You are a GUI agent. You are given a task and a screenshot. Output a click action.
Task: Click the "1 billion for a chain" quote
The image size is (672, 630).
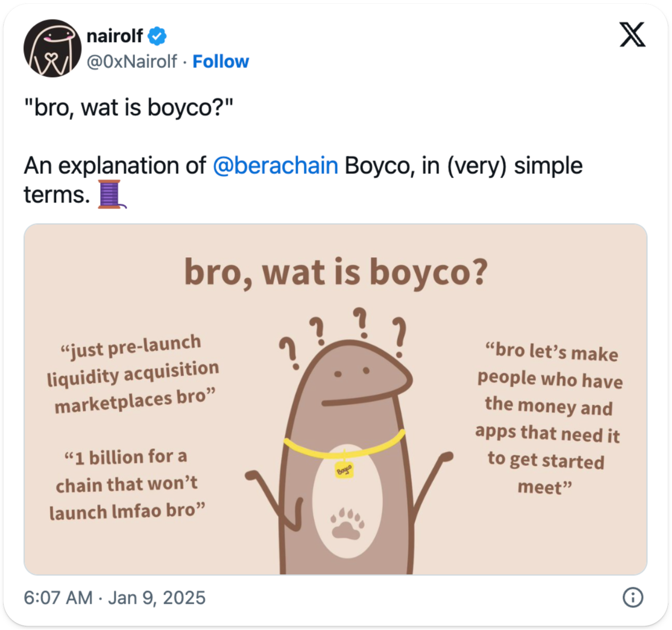click(126, 484)
